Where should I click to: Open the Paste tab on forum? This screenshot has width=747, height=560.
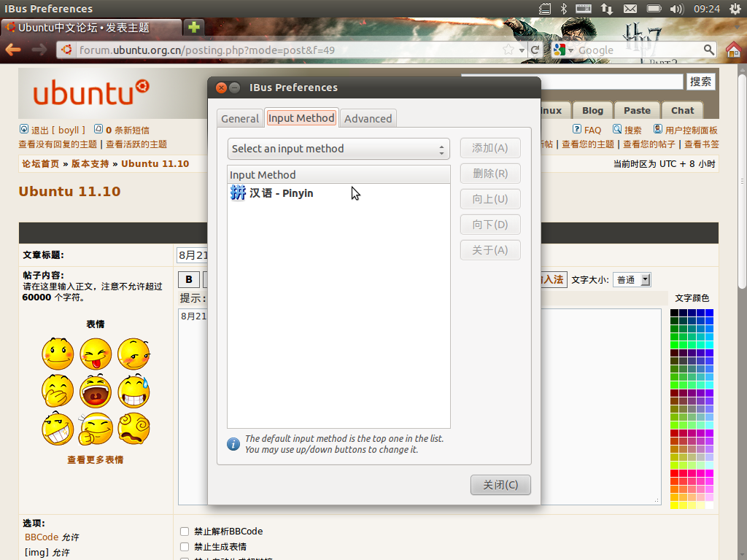(637, 111)
